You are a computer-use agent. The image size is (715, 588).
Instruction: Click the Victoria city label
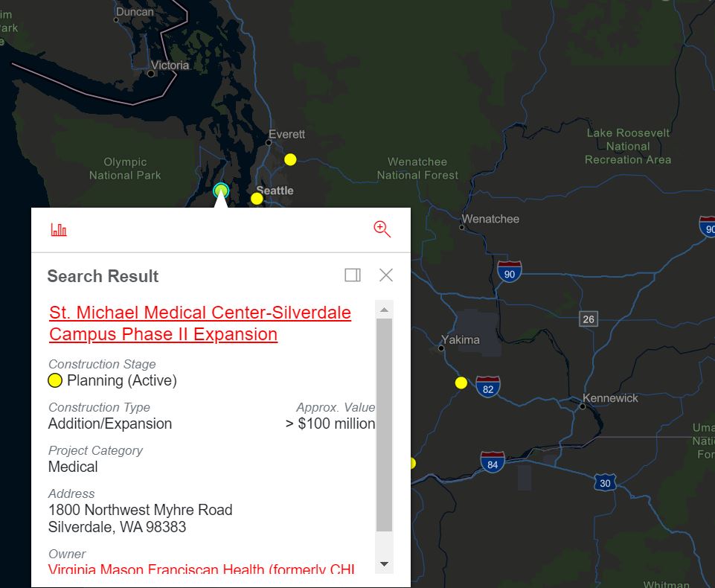pos(170,65)
